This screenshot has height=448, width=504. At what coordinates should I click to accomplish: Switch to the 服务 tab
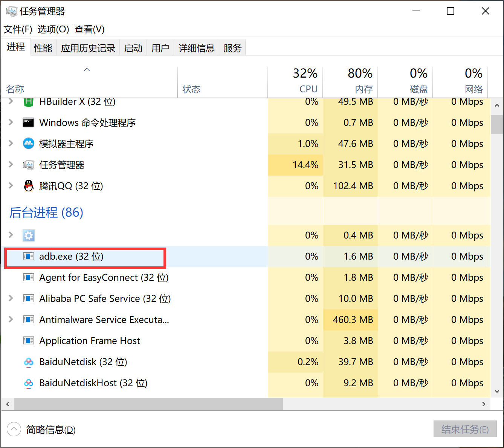(232, 48)
